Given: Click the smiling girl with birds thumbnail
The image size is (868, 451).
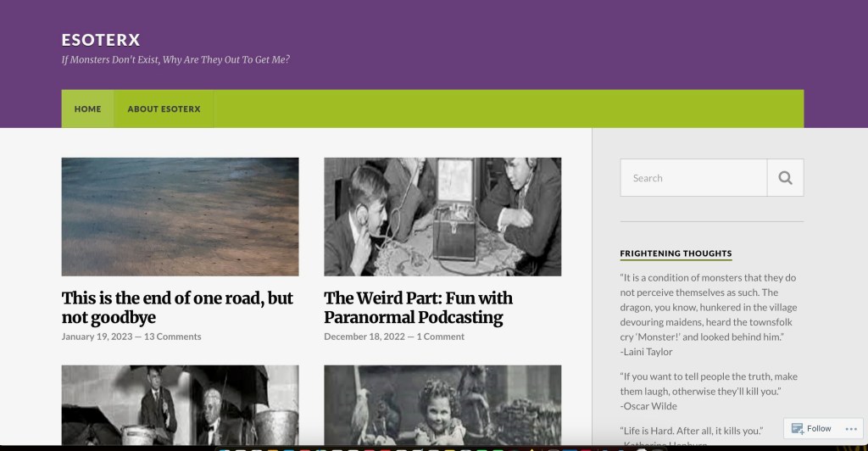Looking at the screenshot, I should pyautogui.click(x=442, y=405).
